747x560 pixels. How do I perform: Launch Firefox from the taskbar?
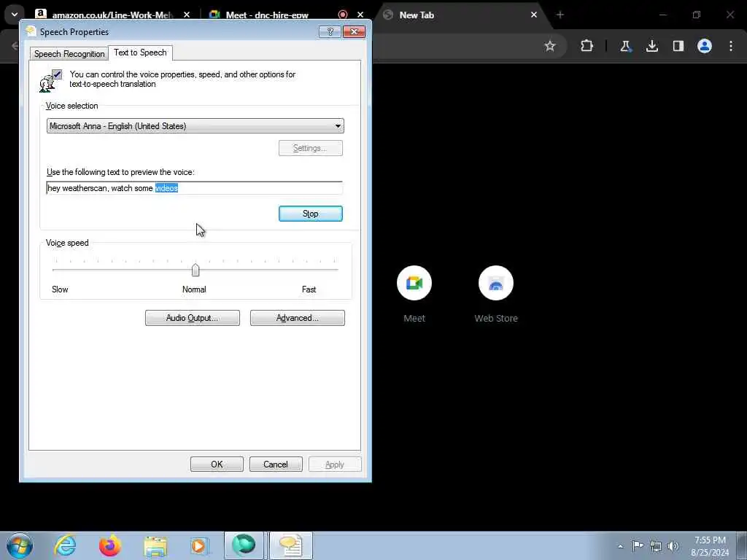pos(109,545)
